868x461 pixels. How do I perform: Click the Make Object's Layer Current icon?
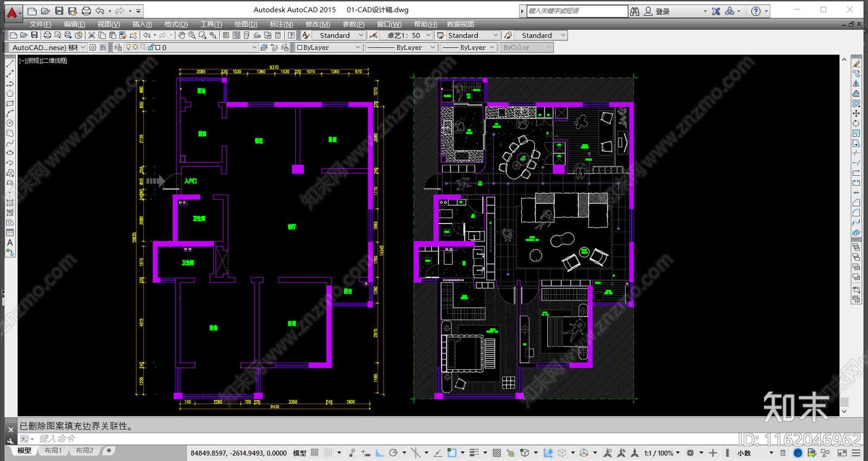(264, 47)
